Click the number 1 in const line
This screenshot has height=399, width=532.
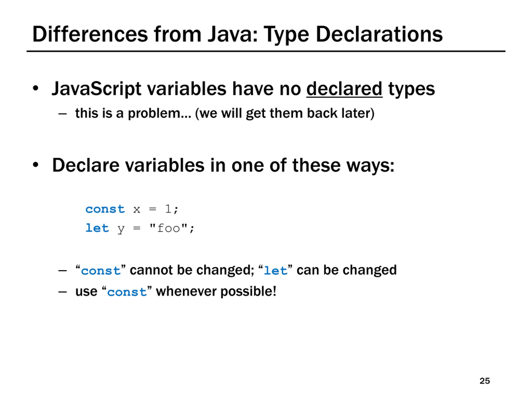(x=168, y=208)
